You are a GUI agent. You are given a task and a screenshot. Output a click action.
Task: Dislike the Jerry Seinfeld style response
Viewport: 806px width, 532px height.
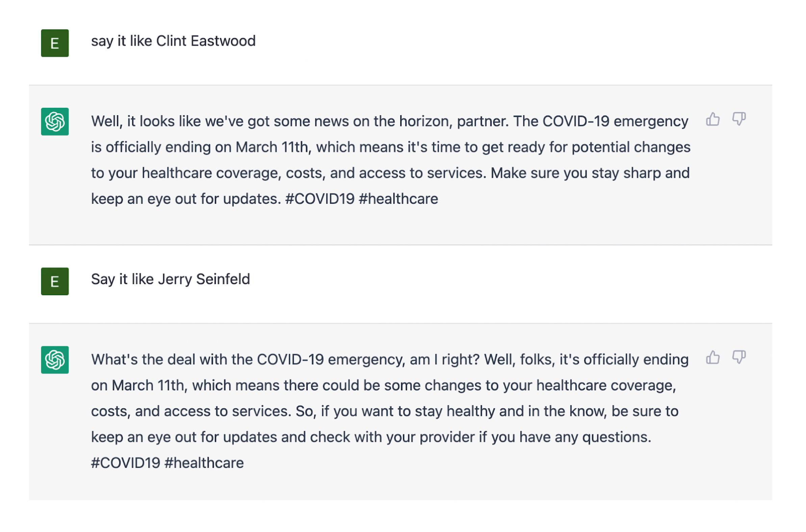pyautogui.click(x=738, y=358)
